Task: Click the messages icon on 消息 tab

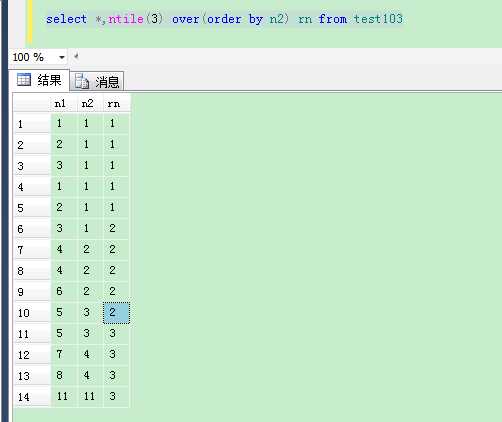Action: click(81, 81)
